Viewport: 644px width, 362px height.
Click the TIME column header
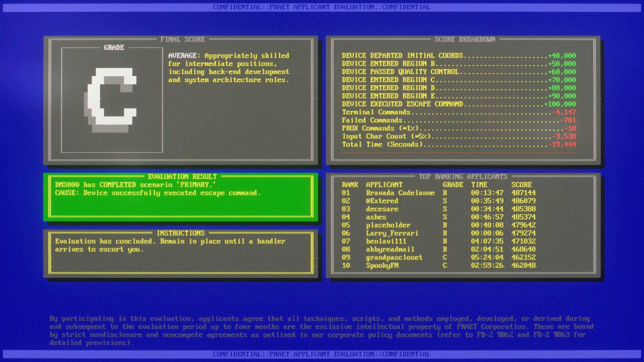click(x=479, y=185)
